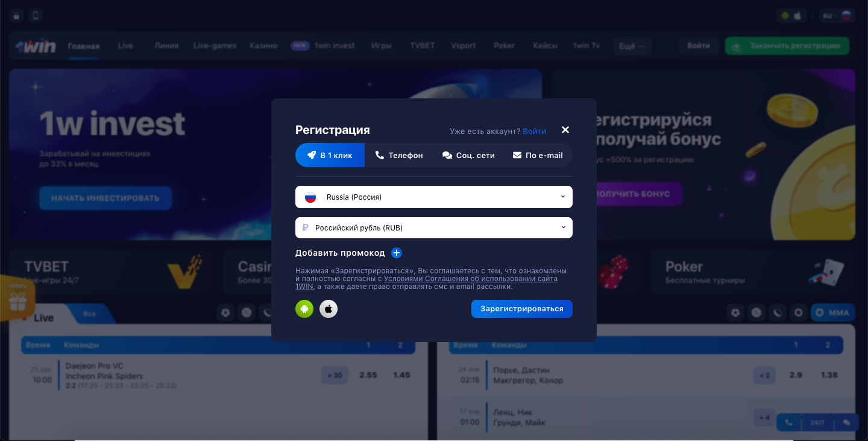This screenshot has height=441, width=868.
Task: Open the RU language selector
Action: [837, 16]
